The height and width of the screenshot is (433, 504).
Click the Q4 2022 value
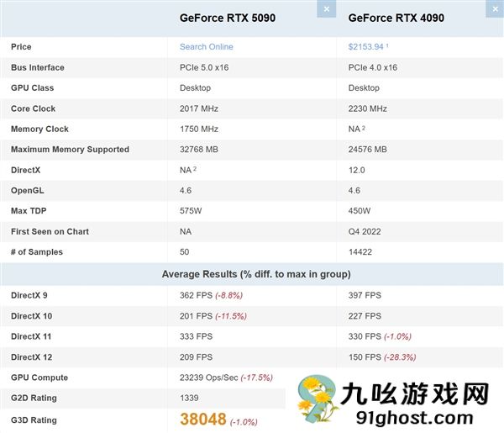(x=365, y=231)
